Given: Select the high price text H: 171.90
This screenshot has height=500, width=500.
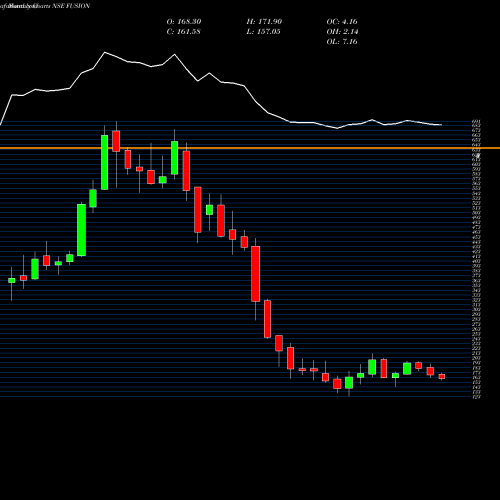Looking at the screenshot, I should pos(264,22).
